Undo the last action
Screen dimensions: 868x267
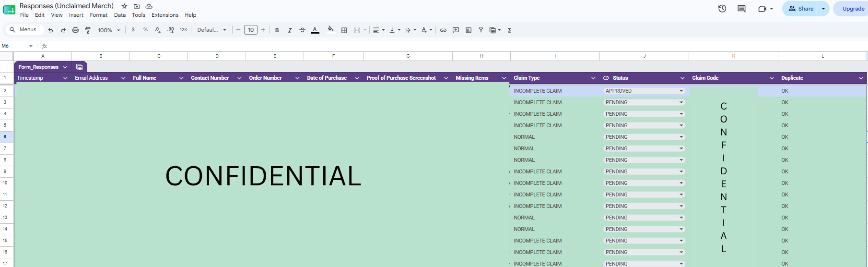(50, 30)
